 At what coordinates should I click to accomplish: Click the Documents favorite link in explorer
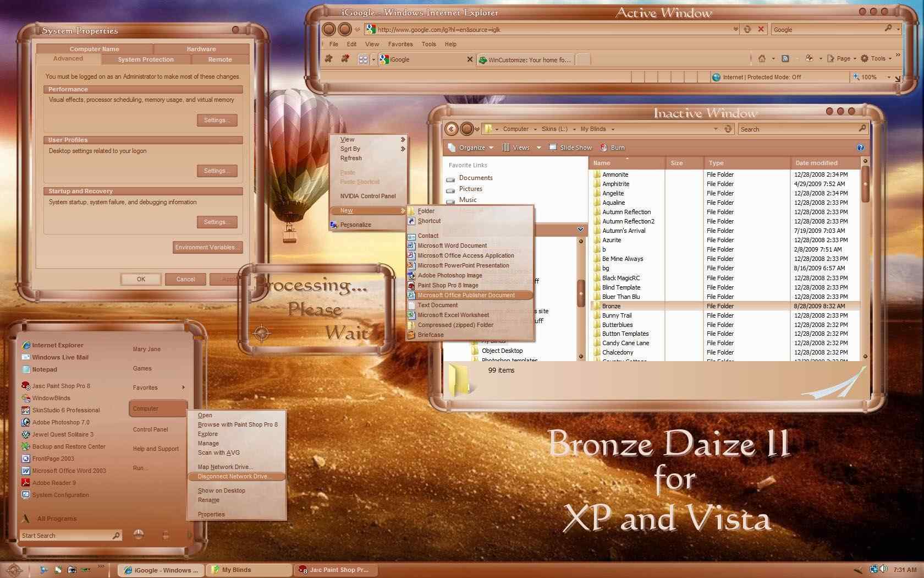click(x=476, y=178)
